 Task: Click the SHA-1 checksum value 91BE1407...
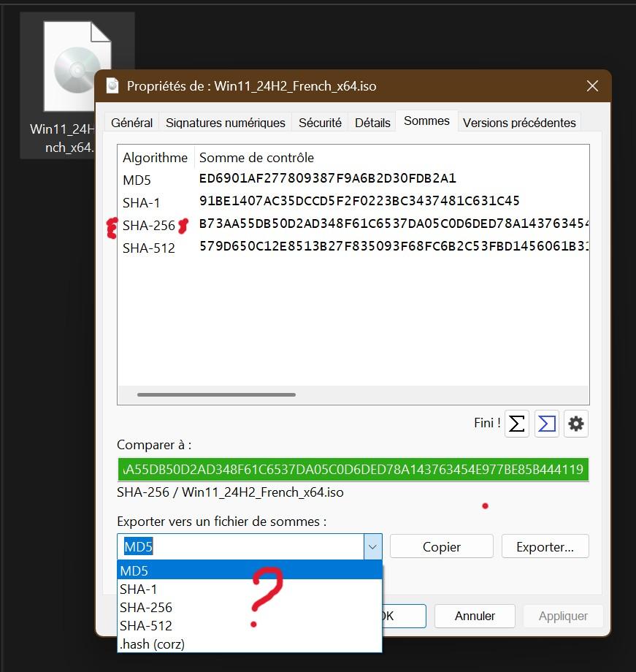coord(359,201)
